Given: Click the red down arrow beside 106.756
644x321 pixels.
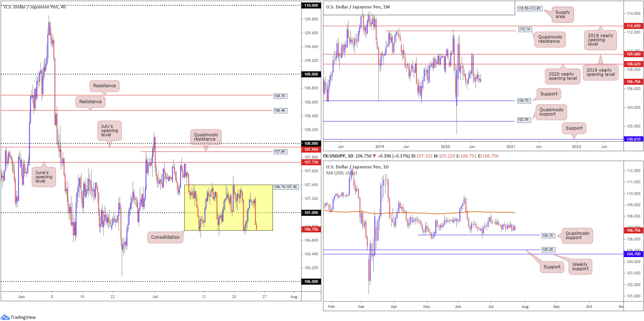Looking at the screenshot, I should point(374,156).
